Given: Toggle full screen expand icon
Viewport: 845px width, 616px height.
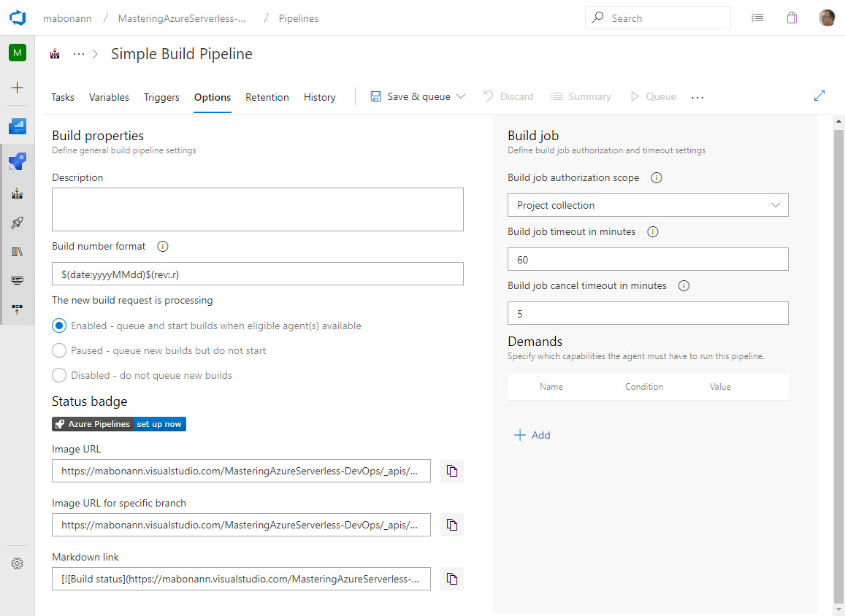Looking at the screenshot, I should tap(819, 96).
